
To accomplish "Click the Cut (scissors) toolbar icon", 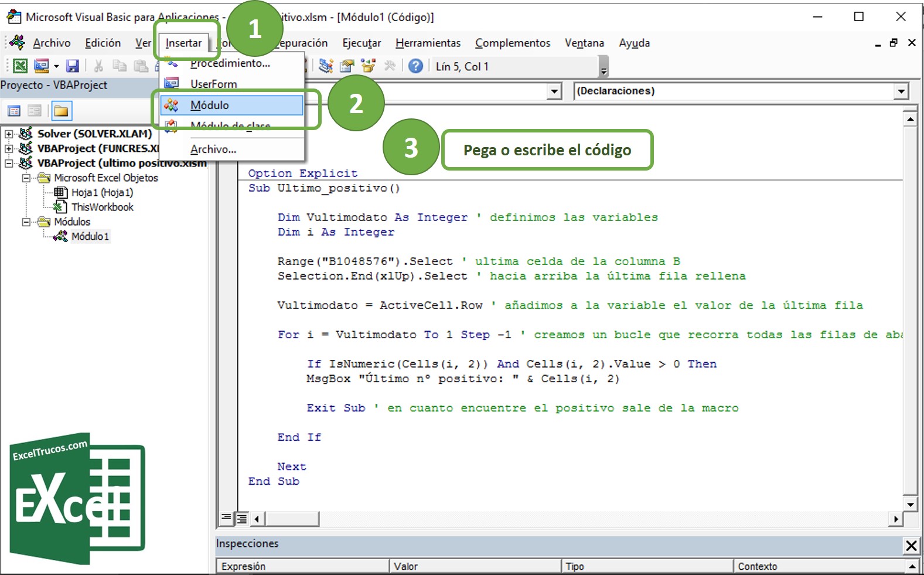I will [x=98, y=66].
